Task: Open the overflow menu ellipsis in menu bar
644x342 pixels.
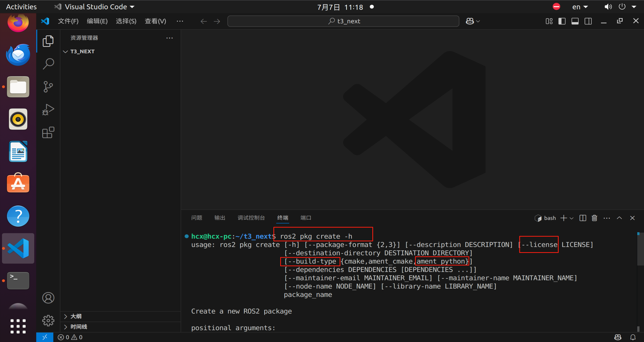Action: 180,21
